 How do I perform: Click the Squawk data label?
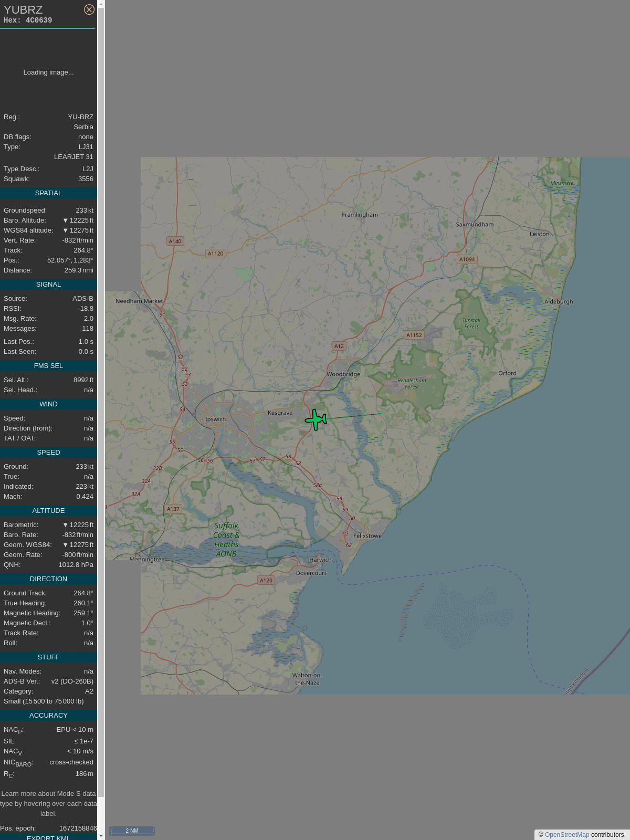(16, 179)
